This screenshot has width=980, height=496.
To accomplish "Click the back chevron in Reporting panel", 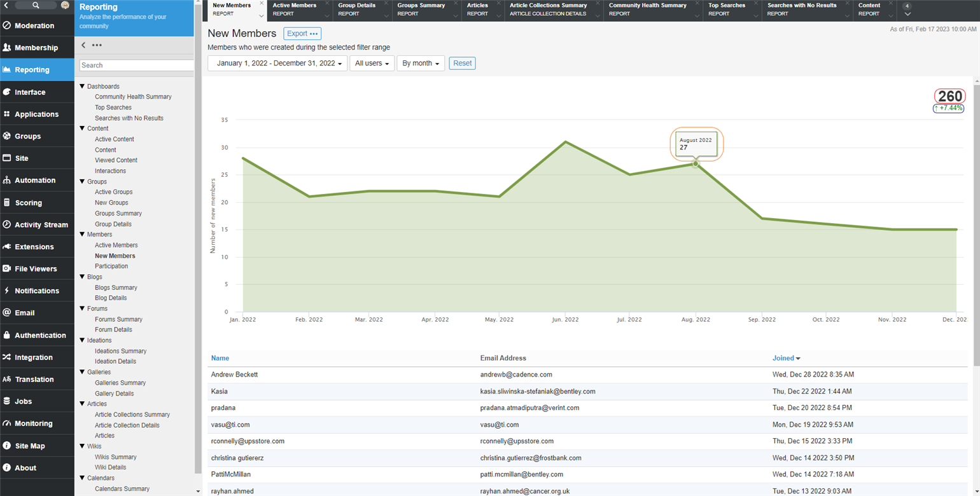I will tap(84, 45).
